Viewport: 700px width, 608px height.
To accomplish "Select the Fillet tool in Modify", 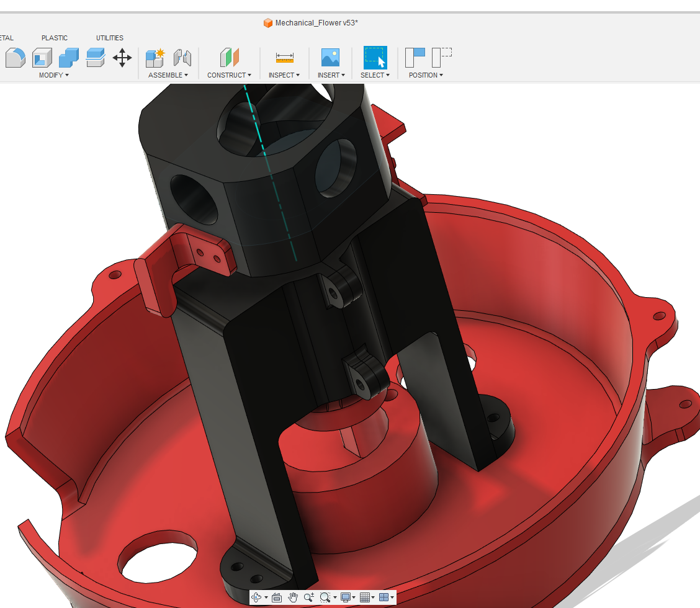I will pos(16,58).
